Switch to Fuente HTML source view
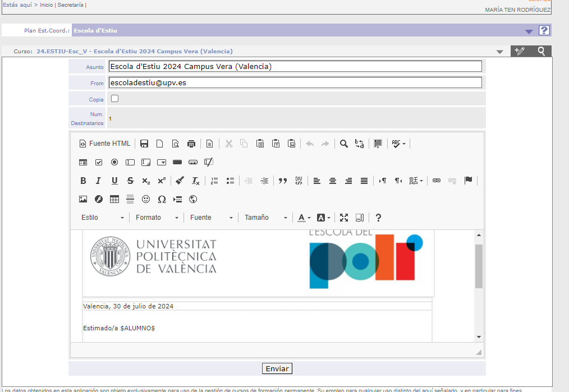 [x=104, y=144]
